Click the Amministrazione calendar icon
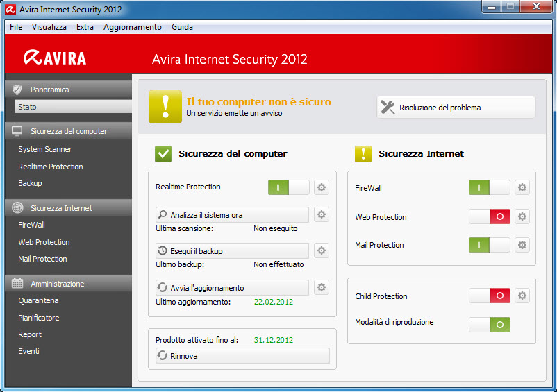The height and width of the screenshot is (392, 557). coord(17,284)
